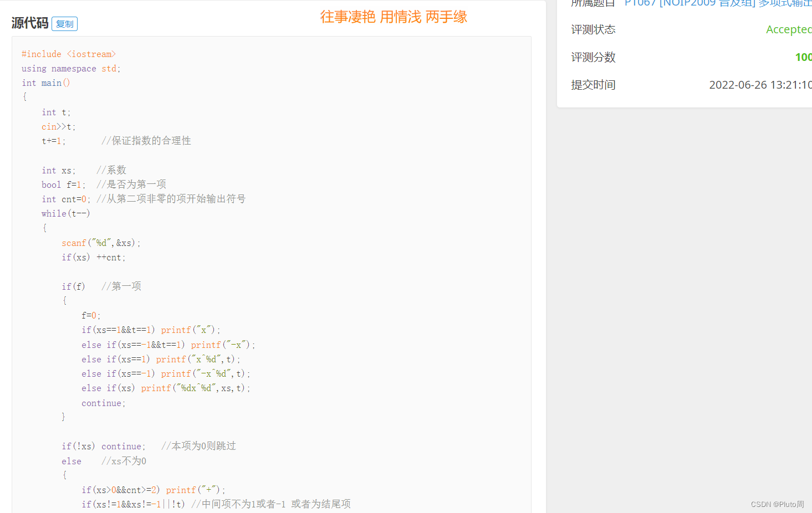
Task: Click the #include <iostream> code line
Action: pos(69,54)
